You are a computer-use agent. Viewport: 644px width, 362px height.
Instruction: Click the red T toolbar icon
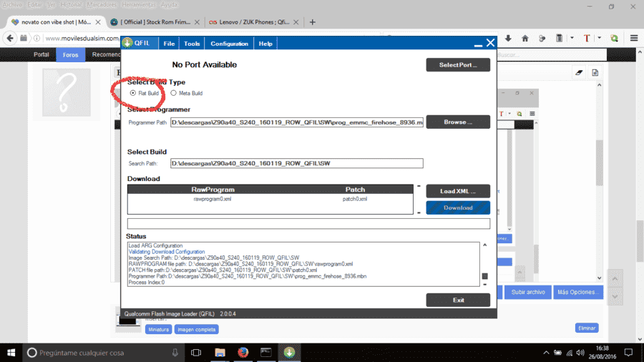click(x=587, y=38)
